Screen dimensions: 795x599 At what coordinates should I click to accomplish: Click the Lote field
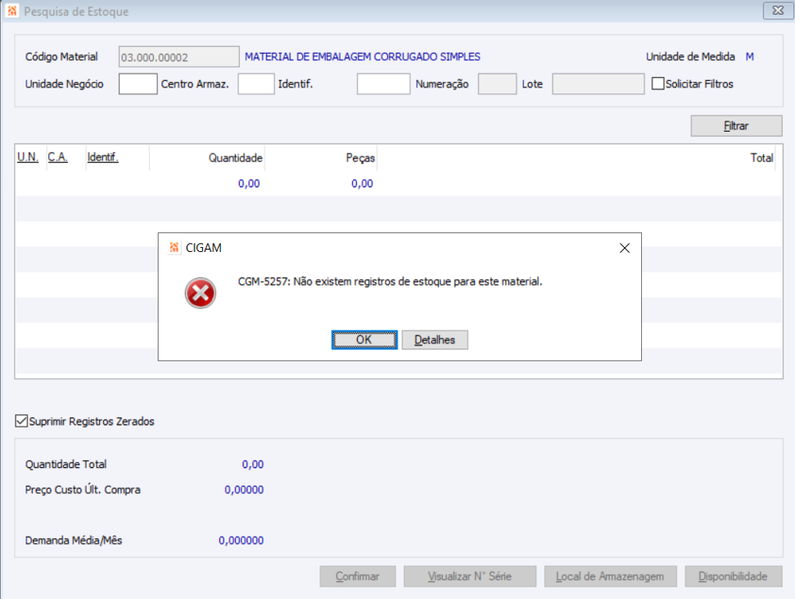click(598, 84)
